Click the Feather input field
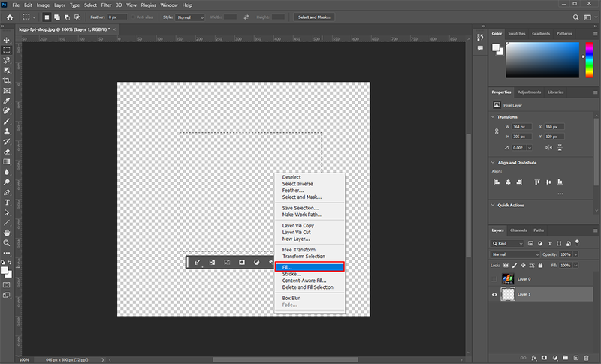The height and width of the screenshot is (364, 601). coord(117,17)
